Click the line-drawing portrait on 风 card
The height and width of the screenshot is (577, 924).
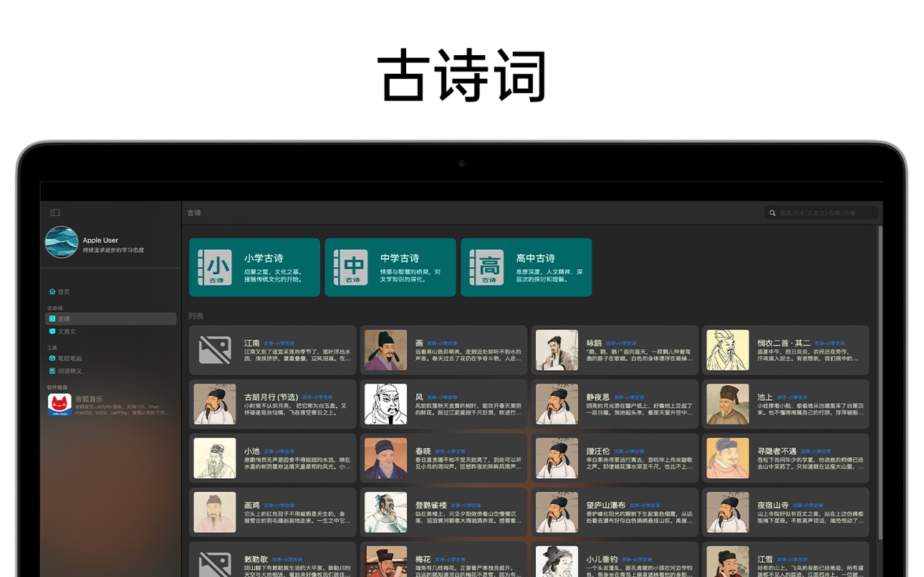click(x=385, y=404)
